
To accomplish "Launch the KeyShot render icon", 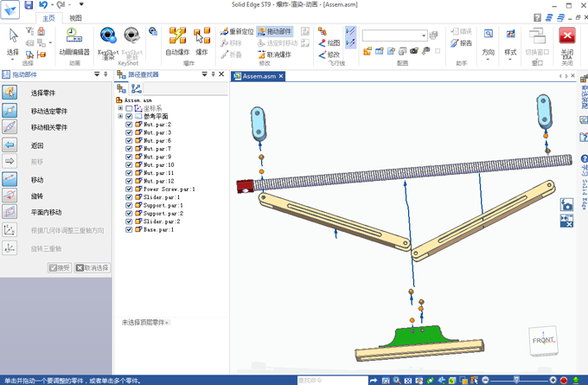I will [108, 36].
